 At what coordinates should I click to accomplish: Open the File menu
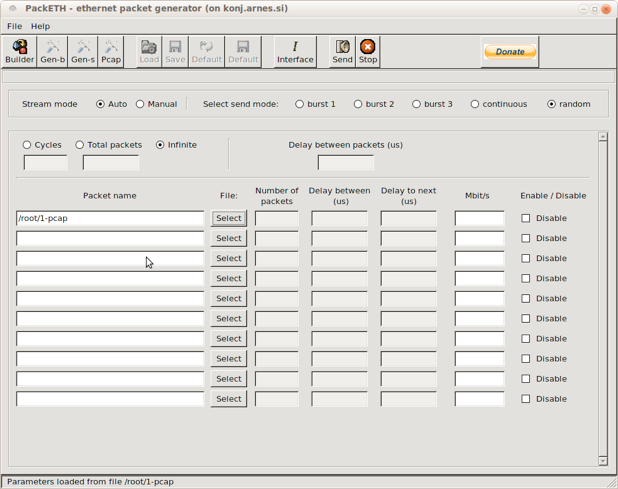click(x=15, y=26)
